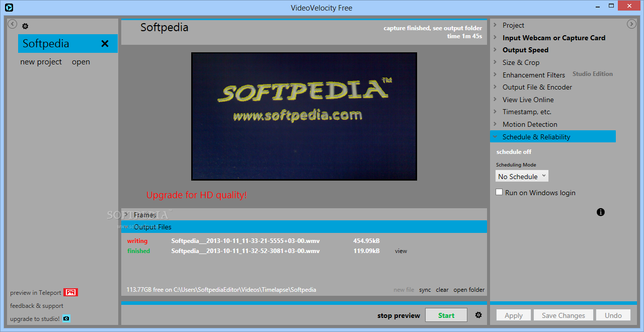Screen dimensions: 644x332
Task: Click the open folder link
Action: (469, 290)
